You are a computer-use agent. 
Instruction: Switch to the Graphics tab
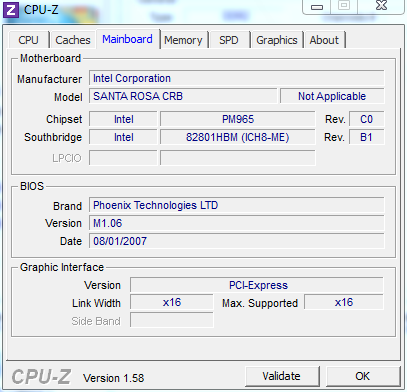click(277, 40)
